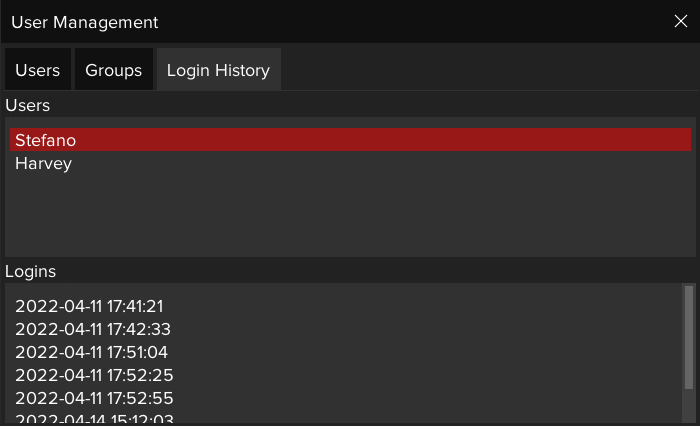This screenshot has width=700, height=426.
Task: Open the Groups tab
Action: (113, 70)
